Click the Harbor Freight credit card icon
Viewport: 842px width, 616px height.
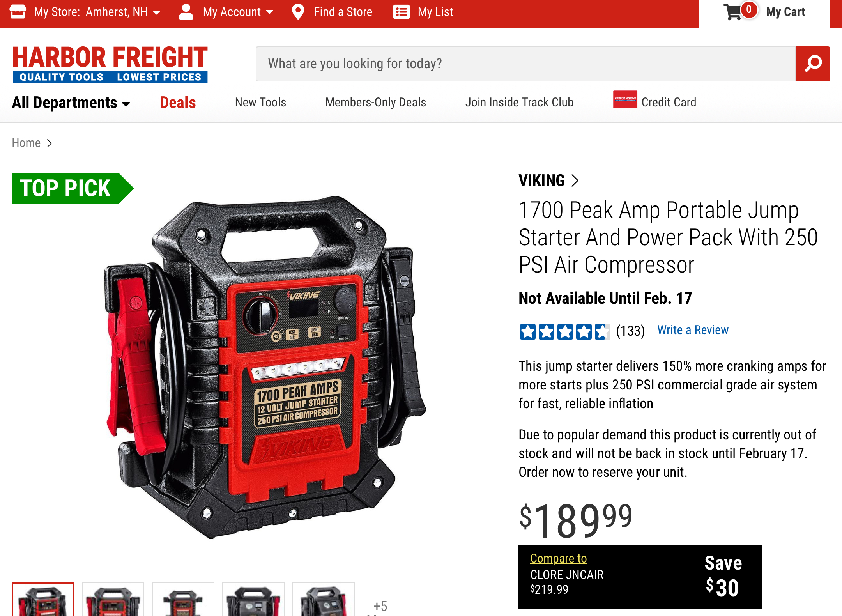[x=625, y=99]
